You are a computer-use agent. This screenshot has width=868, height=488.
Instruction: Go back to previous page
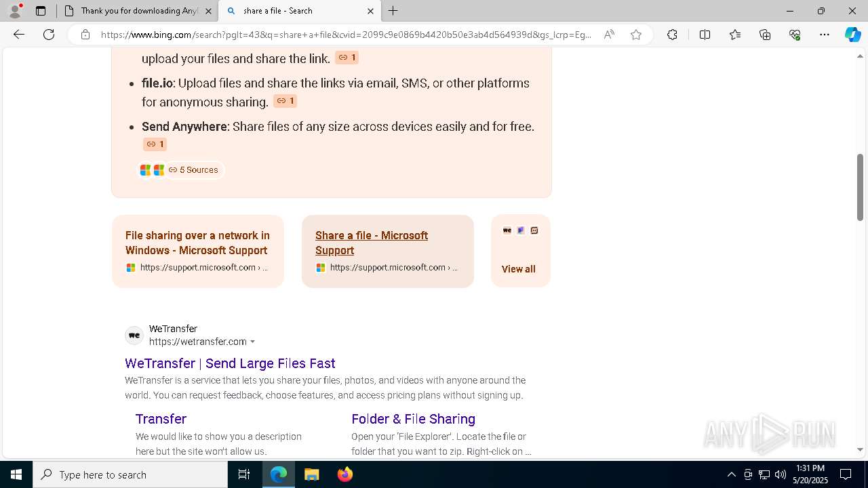(19, 35)
